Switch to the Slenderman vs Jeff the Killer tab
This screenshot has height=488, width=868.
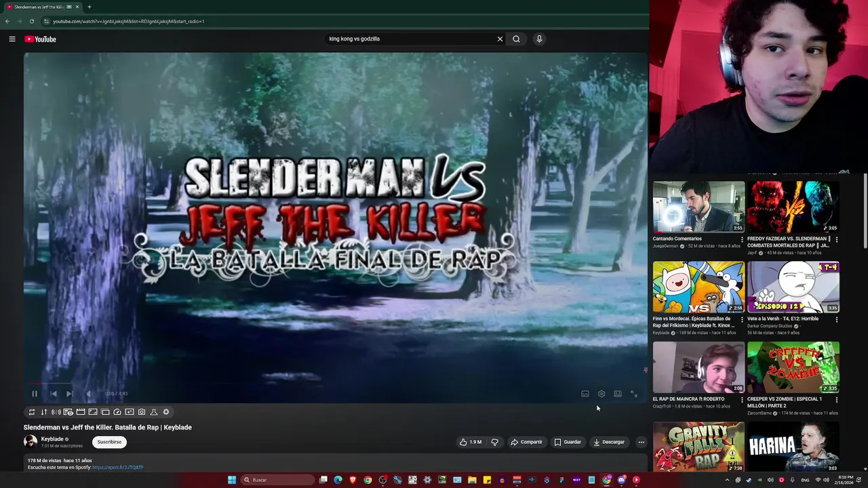click(43, 7)
